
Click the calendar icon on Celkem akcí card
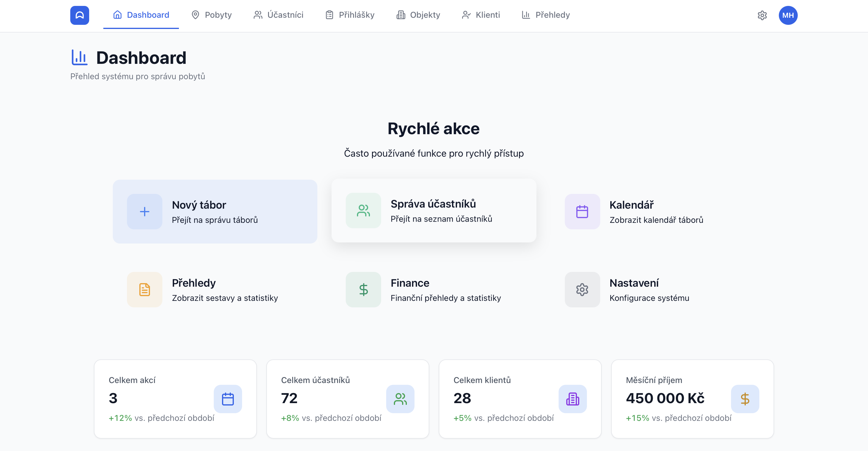click(x=228, y=399)
